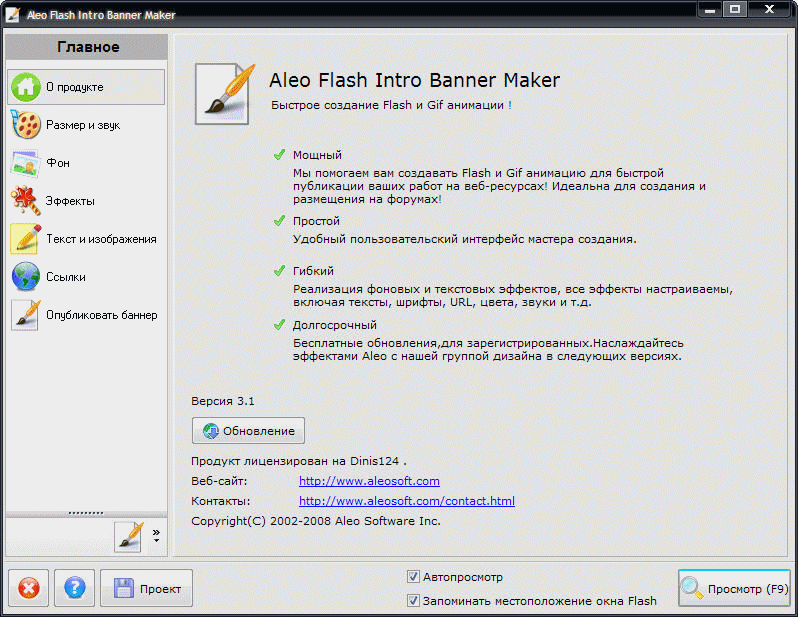Untick Запоминать местоположение окна Flash

pos(413,601)
